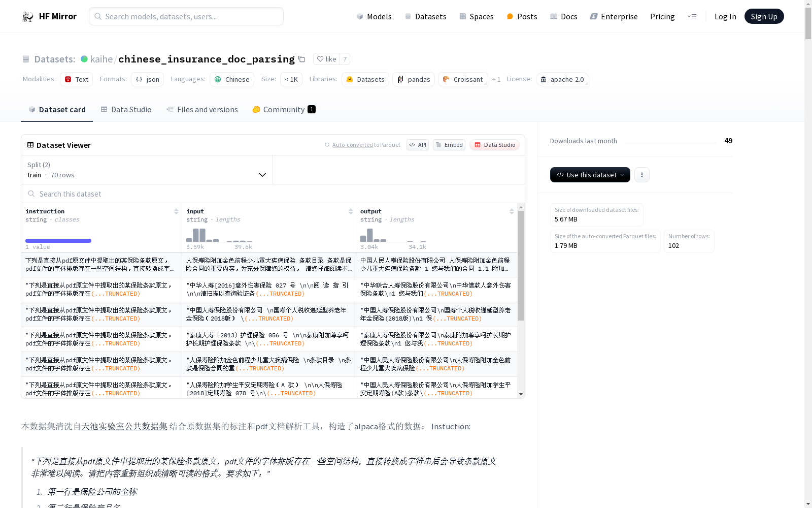Focus the search models input field

pyautogui.click(x=186, y=16)
